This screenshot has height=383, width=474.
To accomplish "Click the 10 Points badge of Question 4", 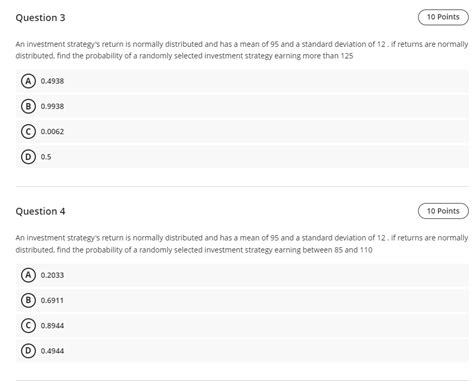I will click(443, 211).
